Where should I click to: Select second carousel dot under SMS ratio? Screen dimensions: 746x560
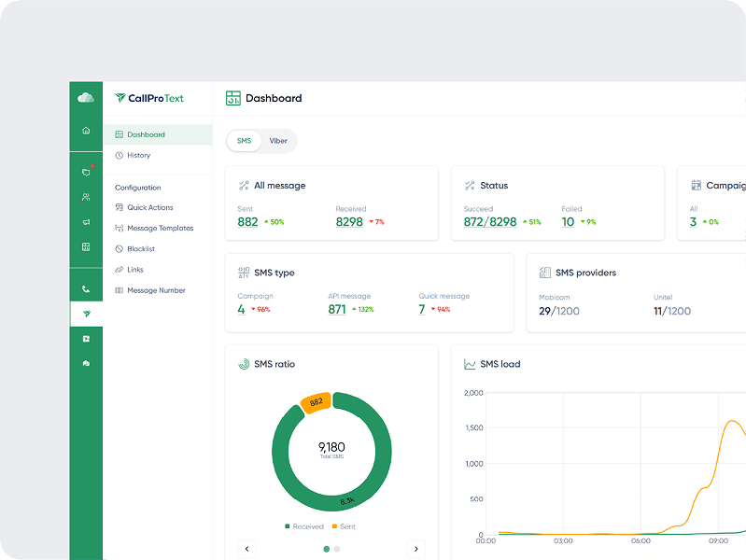click(x=337, y=549)
